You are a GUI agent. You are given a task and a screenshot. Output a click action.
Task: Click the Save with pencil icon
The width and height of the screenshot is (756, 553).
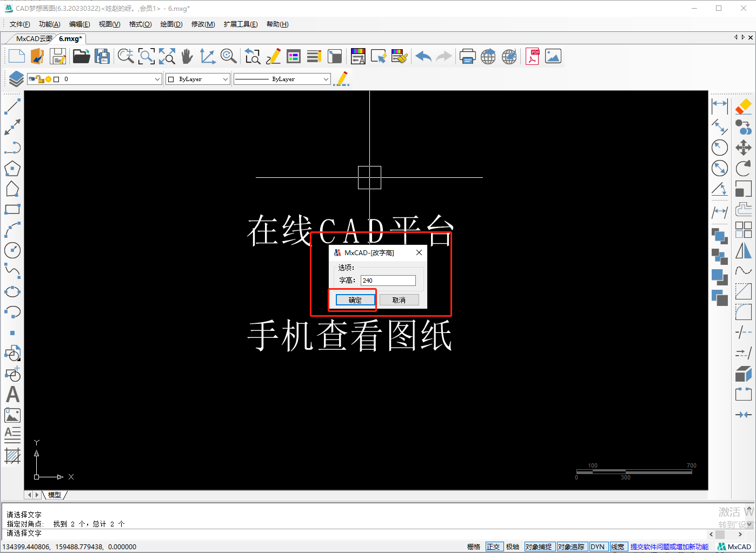(58, 56)
